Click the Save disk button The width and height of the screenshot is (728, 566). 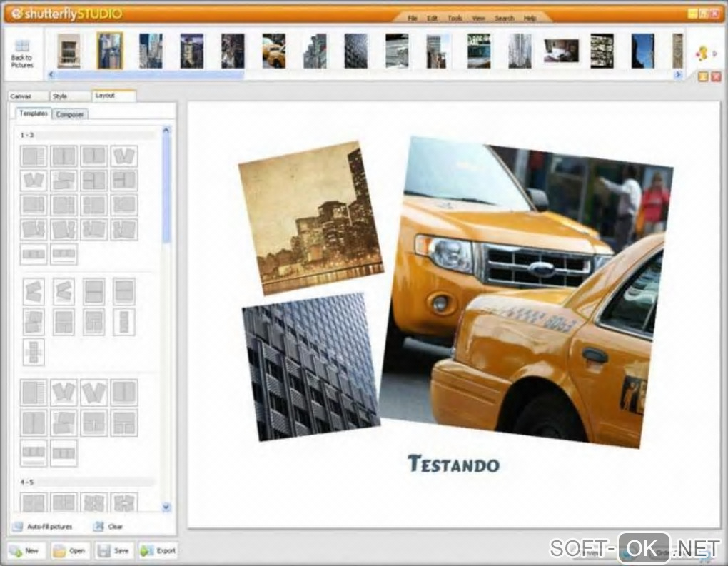tap(113, 550)
